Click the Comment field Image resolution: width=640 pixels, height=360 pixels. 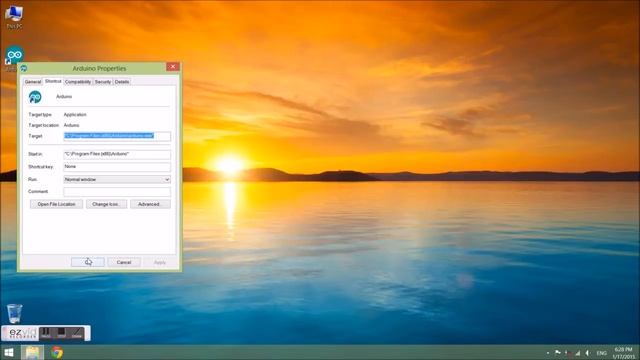click(117, 191)
